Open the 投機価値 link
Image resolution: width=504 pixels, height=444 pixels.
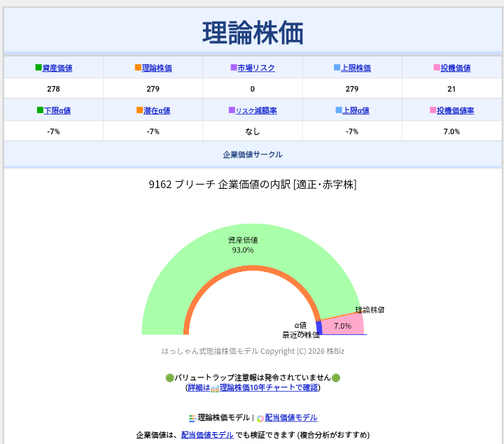tap(456, 68)
